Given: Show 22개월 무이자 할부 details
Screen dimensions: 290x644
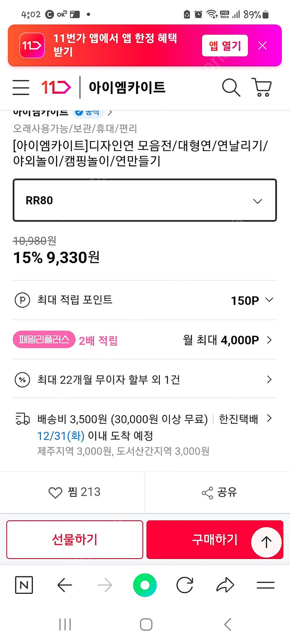Looking at the screenshot, I should (145, 380).
